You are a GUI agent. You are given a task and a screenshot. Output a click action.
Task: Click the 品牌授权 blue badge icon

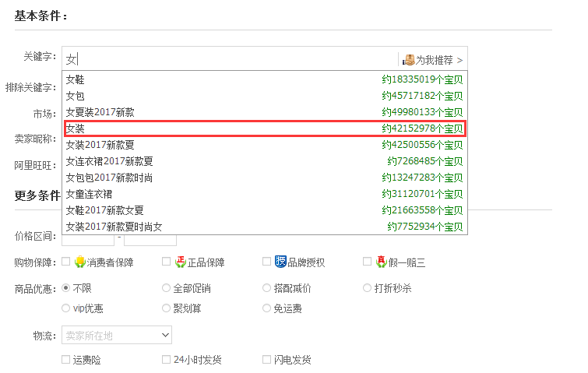pyautogui.click(x=280, y=262)
